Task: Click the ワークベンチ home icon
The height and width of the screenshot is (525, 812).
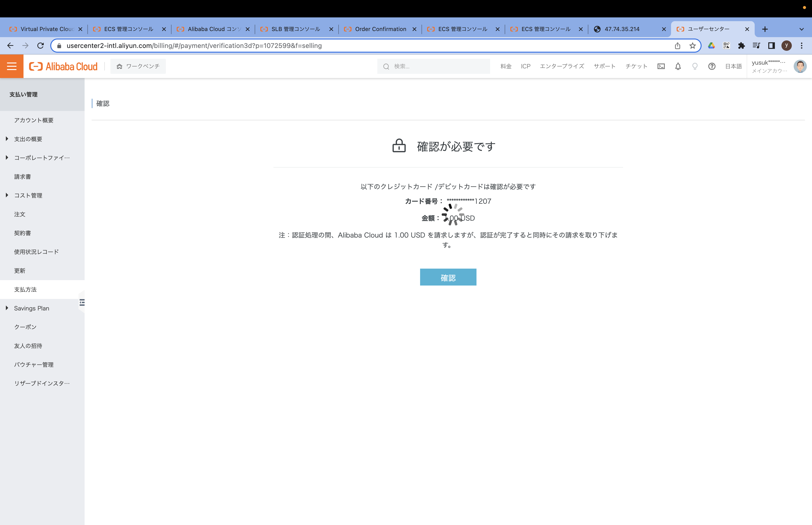Action: pos(119,66)
